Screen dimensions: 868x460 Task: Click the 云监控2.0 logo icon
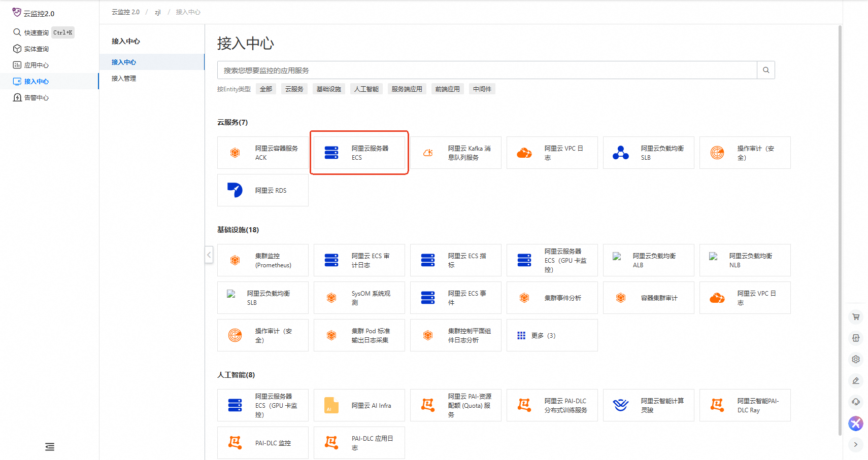(17, 12)
